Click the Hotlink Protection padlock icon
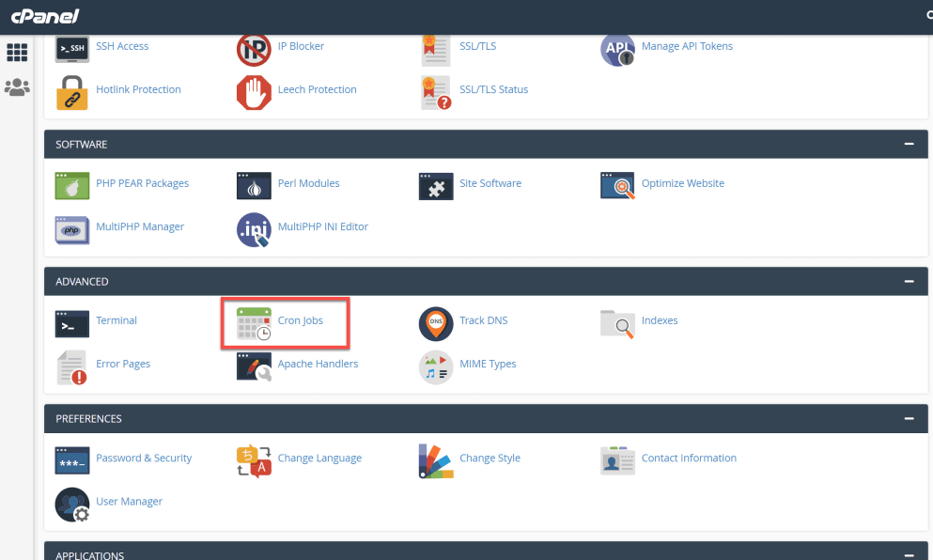The image size is (933, 560). coord(72,91)
